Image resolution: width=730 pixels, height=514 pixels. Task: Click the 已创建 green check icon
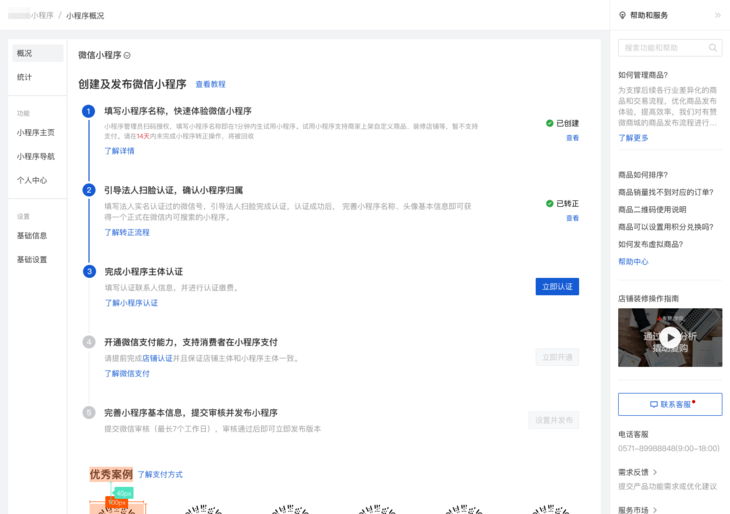click(549, 123)
